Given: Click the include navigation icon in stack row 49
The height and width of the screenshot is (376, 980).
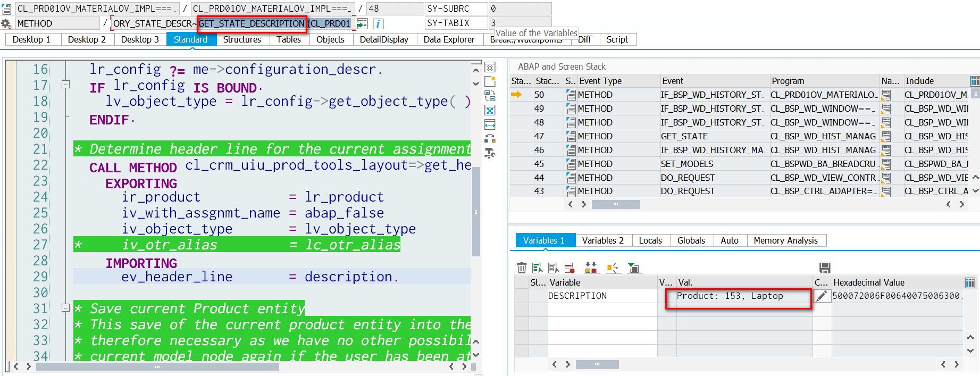Looking at the screenshot, I should [x=886, y=108].
